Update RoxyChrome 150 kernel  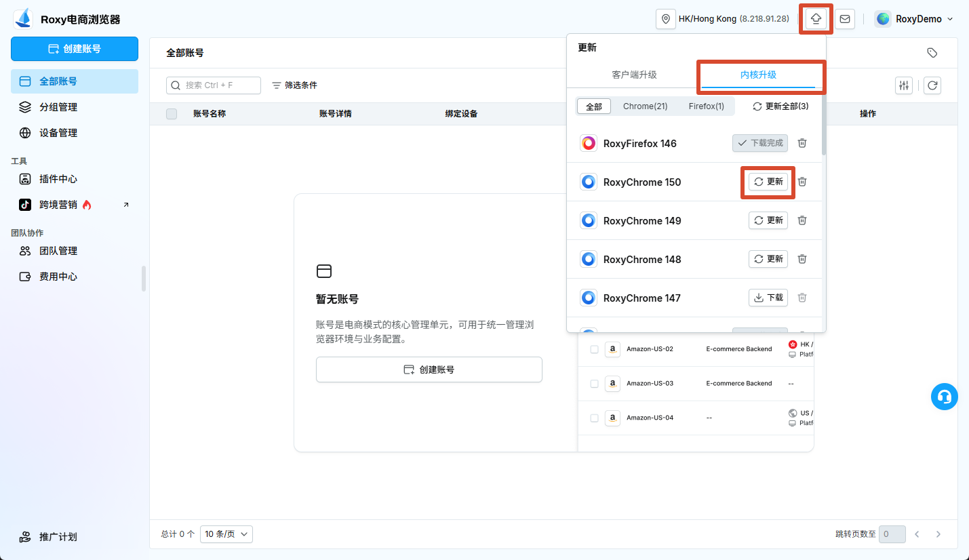pyautogui.click(x=768, y=182)
